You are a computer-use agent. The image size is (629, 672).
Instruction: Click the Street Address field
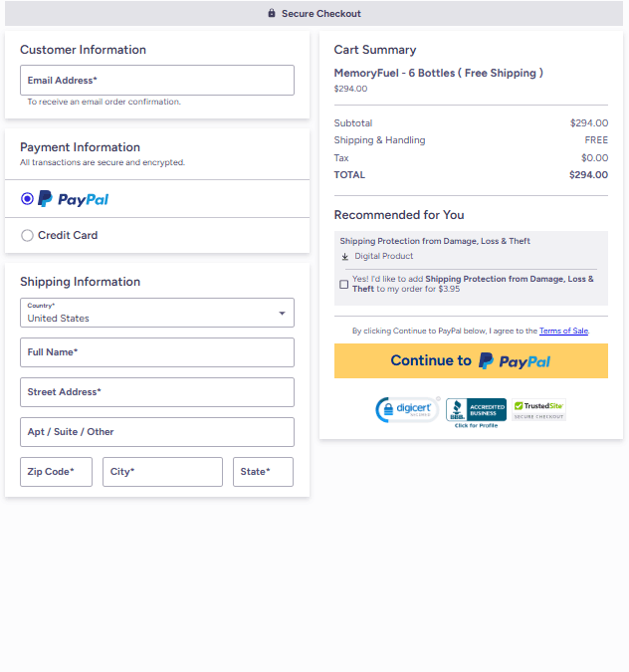click(157, 392)
